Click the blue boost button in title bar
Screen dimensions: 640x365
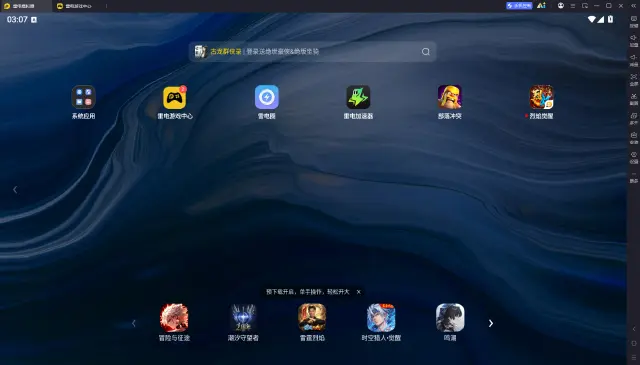coord(519,6)
